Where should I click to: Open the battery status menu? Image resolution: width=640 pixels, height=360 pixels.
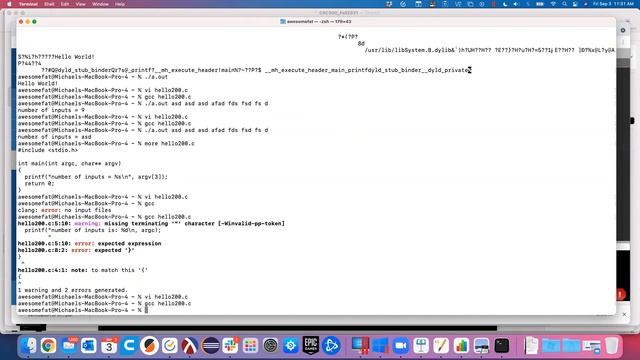[540, 4]
